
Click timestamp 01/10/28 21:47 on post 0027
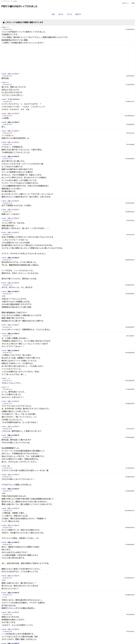coord(7,491)
